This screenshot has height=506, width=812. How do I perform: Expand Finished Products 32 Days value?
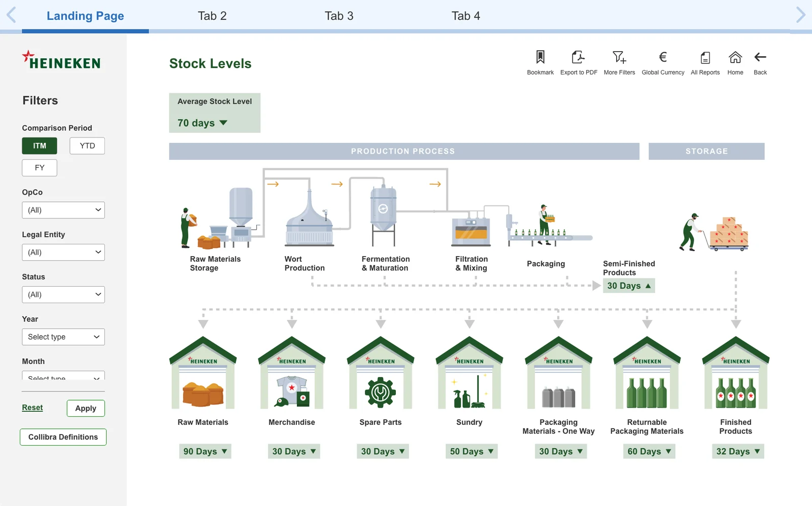tap(738, 451)
